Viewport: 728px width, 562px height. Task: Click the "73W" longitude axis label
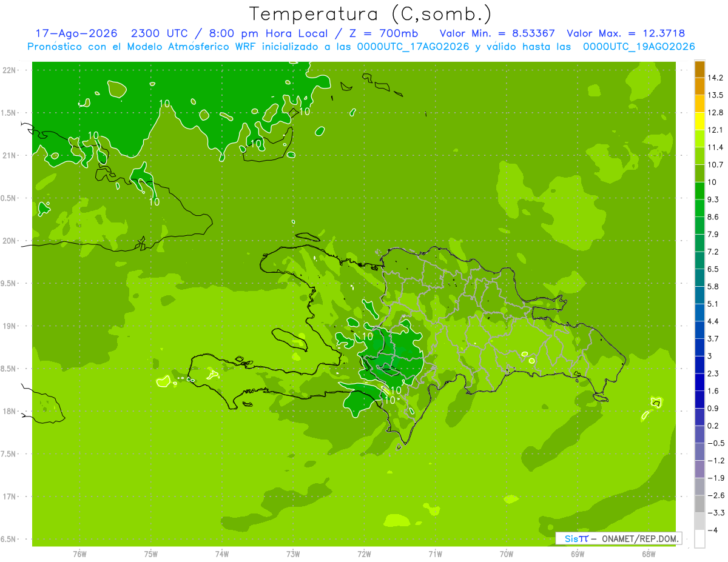pyautogui.click(x=293, y=554)
